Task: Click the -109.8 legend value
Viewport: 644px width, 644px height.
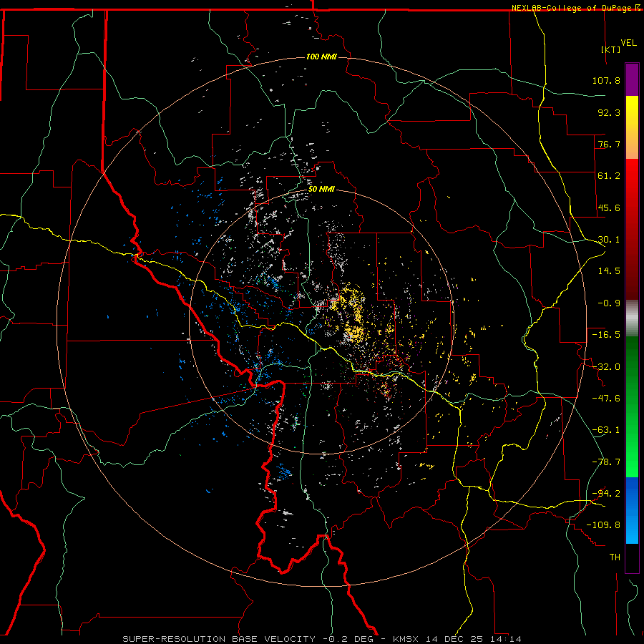Action: click(x=603, y=525)
